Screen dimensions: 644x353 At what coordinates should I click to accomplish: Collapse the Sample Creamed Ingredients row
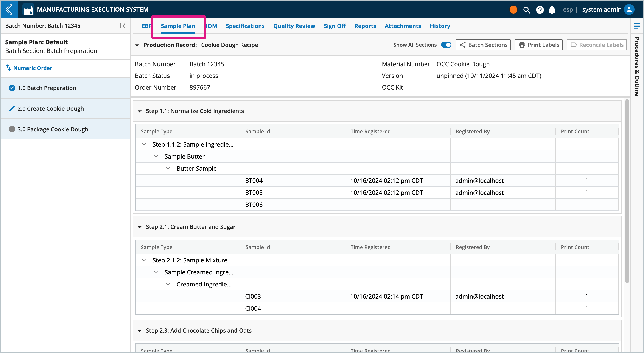coord(156,272)
